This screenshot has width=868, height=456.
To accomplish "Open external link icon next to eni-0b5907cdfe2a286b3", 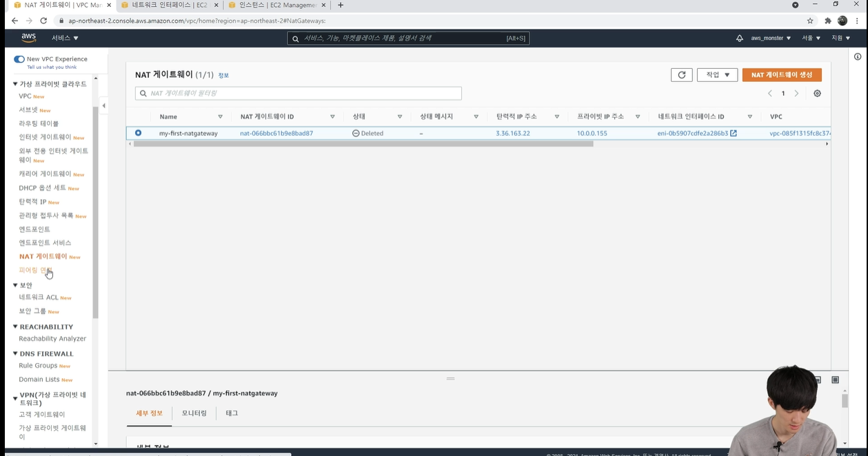I will pos(734,134).
